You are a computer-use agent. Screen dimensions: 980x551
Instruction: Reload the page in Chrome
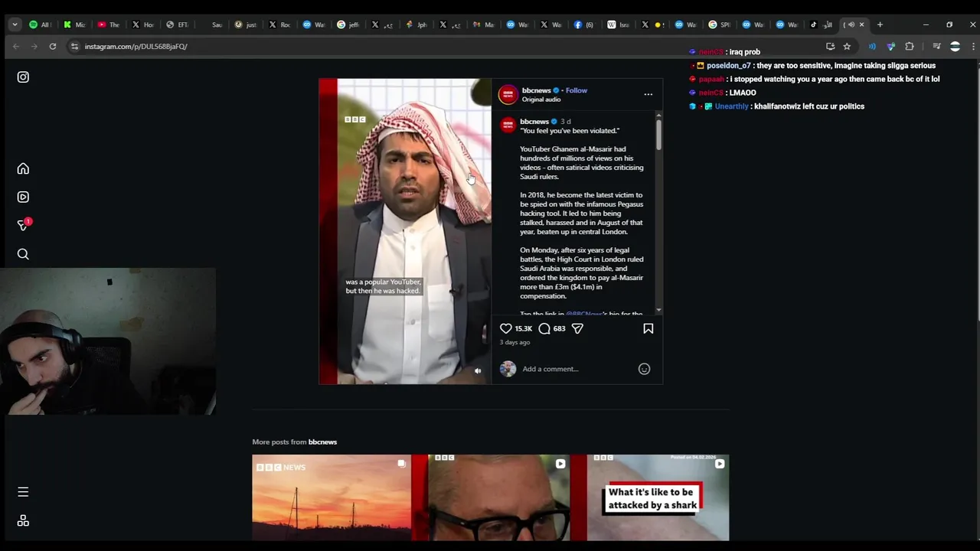point(52,47)
